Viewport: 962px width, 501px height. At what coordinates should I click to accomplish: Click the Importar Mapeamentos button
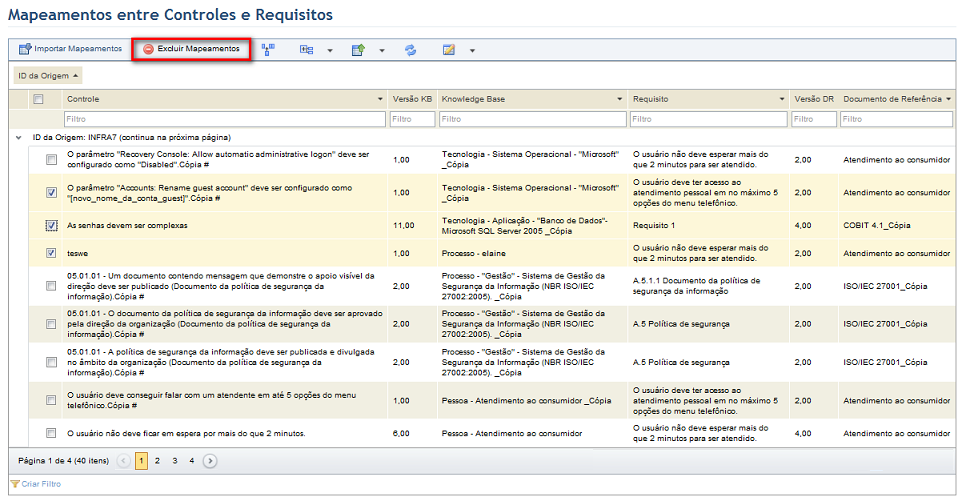point(71,49)
